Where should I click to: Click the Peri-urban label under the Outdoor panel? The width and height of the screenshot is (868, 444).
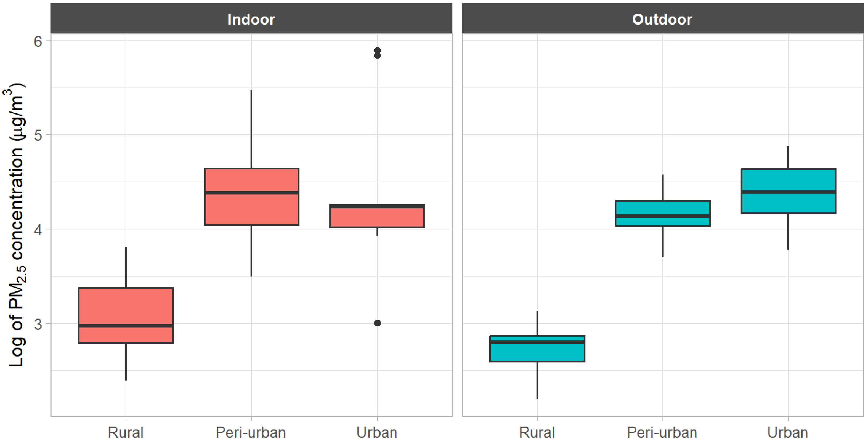point(662,432)
